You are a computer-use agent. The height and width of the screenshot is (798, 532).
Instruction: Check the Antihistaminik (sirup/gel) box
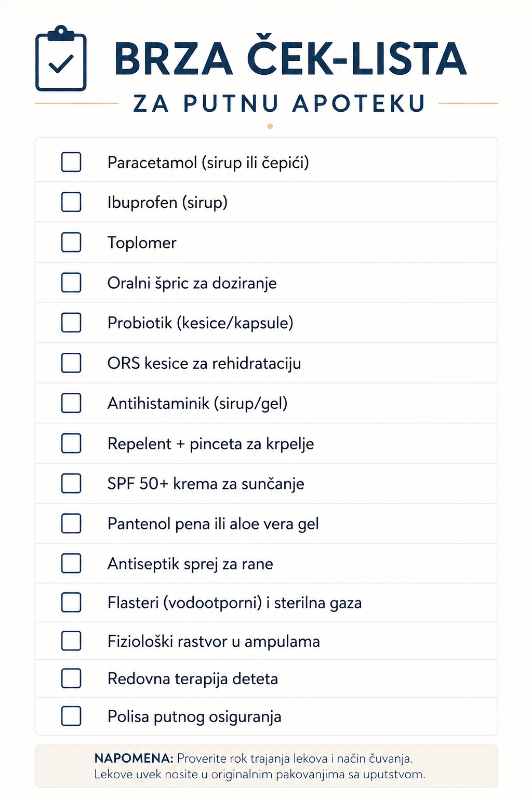point(71,403)
